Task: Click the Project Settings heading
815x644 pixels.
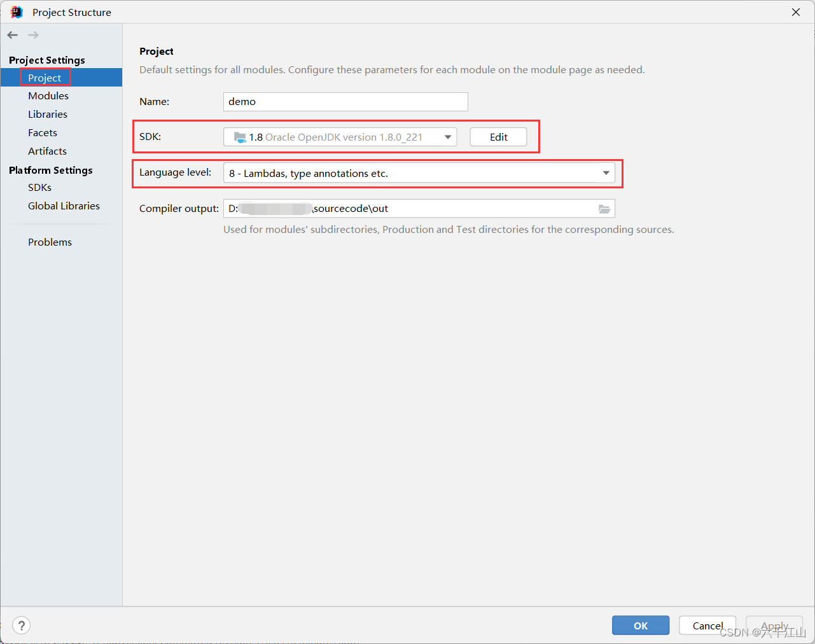Action: click(47, 60)
